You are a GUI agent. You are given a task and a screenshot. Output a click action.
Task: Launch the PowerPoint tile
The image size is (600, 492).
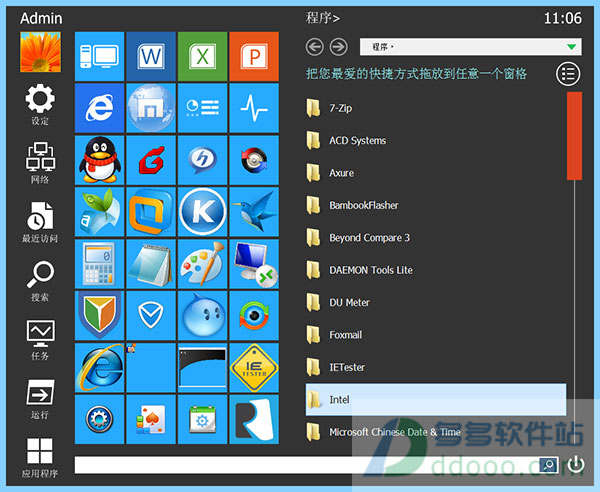pos(254,56)
